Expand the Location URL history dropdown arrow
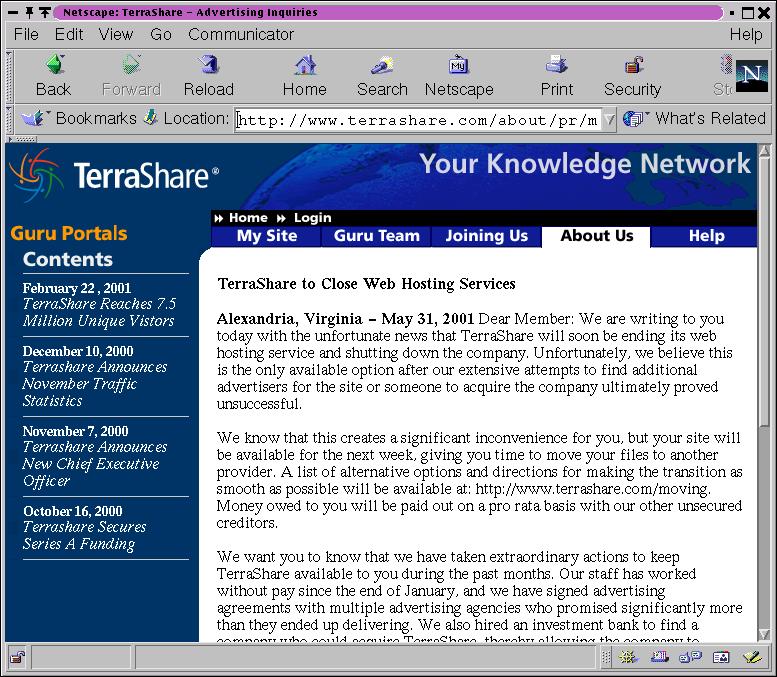Screen dimensions: 777x677 (609, 120)
